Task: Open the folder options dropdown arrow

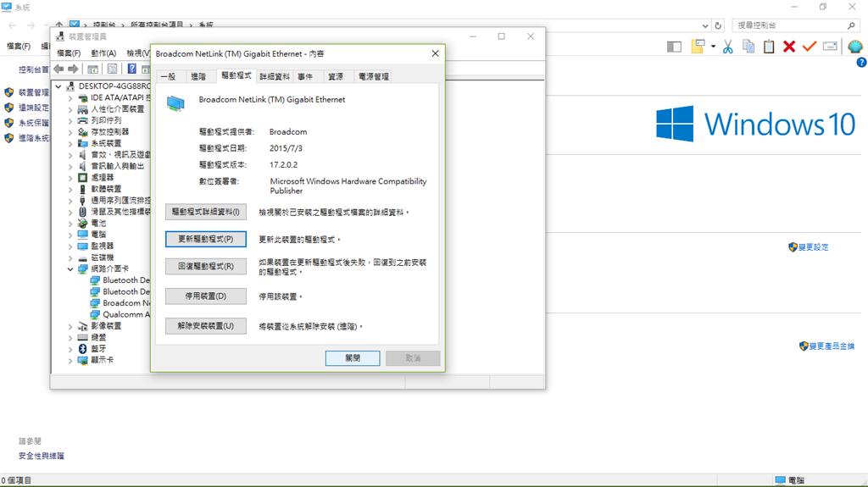Action: click(x=713, y=47)
